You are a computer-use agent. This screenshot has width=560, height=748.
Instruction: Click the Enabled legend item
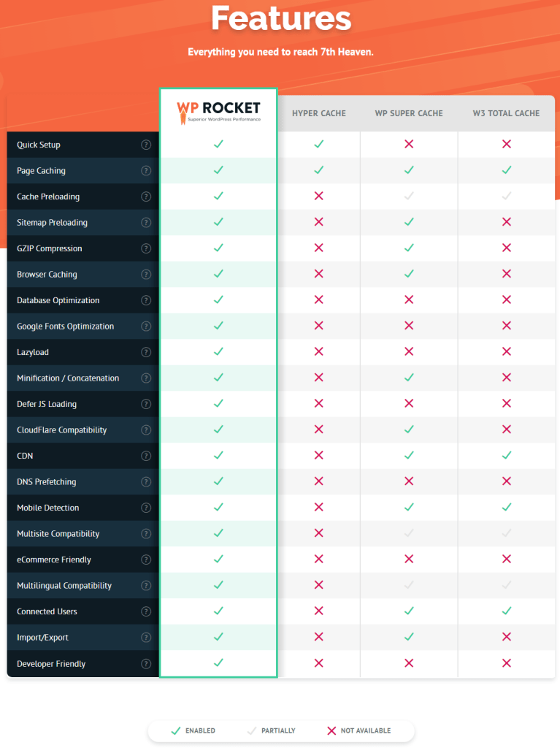[193, 730]
